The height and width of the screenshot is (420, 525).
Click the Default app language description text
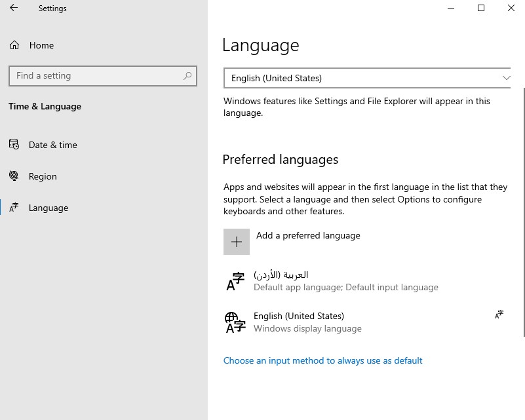coord(346,287)
